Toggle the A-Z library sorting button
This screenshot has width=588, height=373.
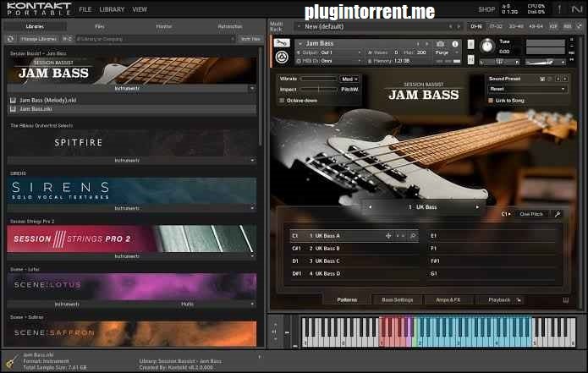click(x=67, y=39)
